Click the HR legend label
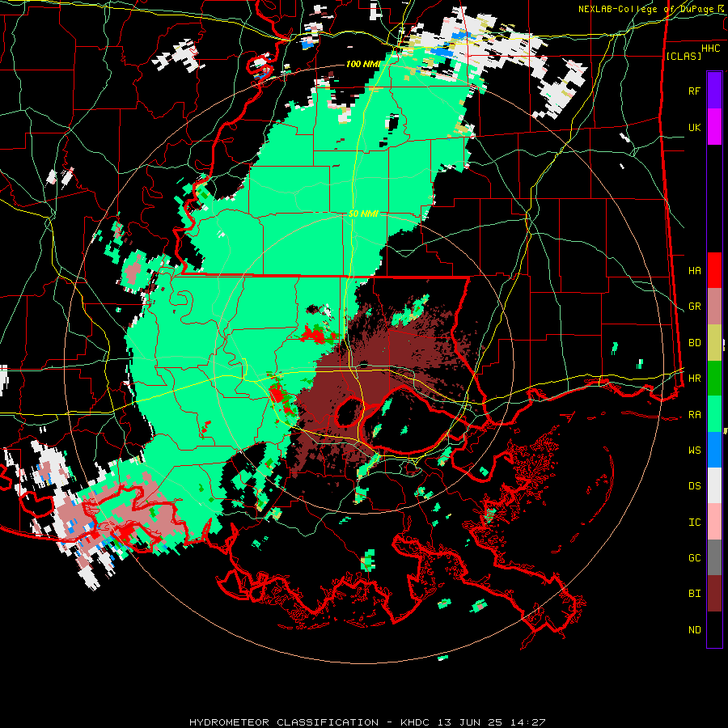This screenshot has width=728, height=728. pos(694,379)
